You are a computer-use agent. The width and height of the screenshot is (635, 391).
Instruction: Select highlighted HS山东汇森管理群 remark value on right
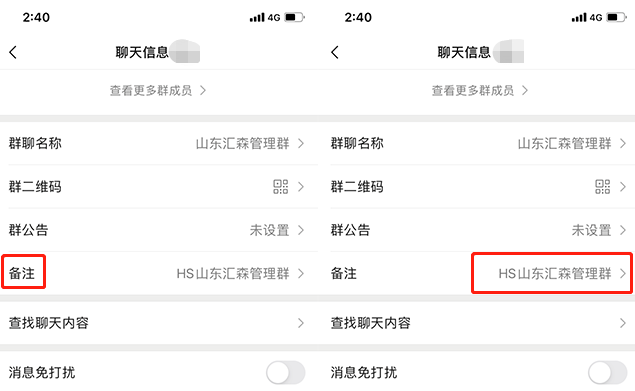[x=555, y=273]
